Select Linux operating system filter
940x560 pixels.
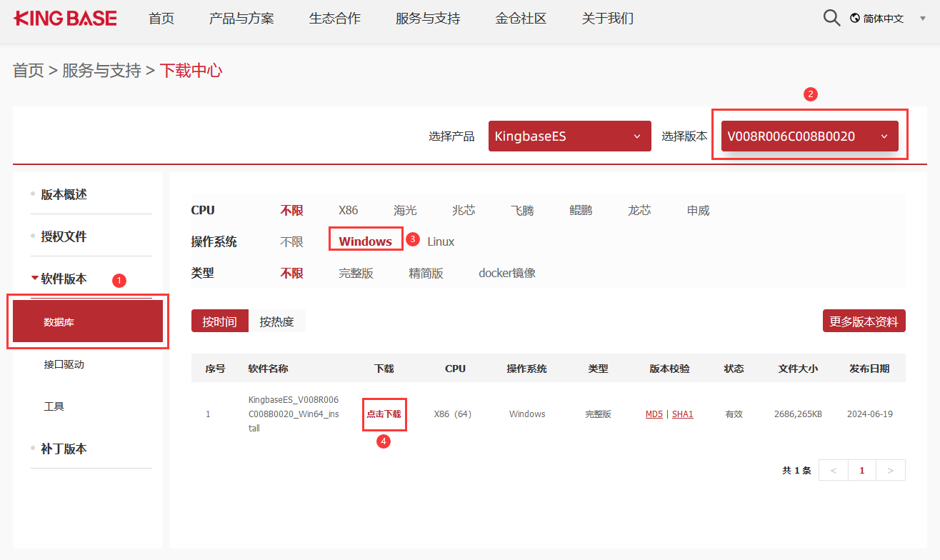coord(441,241)
